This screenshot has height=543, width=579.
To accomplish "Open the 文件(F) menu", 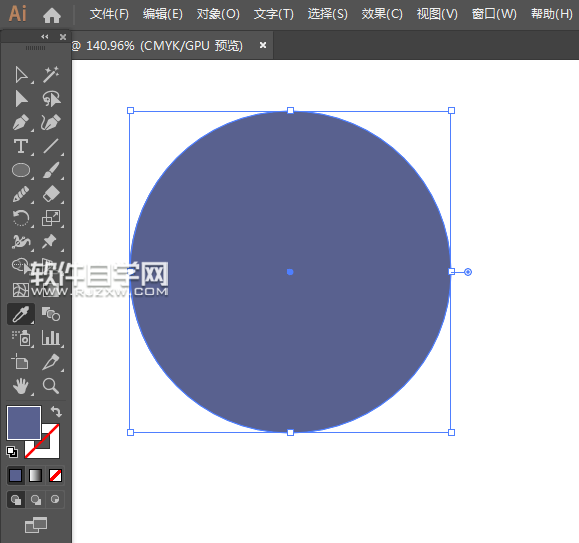I will tap(109, 14).
